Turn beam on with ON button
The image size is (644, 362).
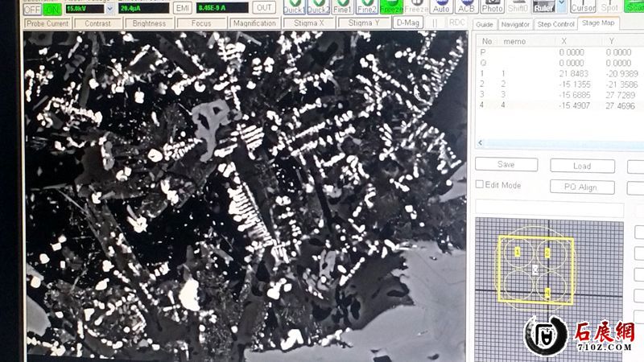click(x=52, y=10)
